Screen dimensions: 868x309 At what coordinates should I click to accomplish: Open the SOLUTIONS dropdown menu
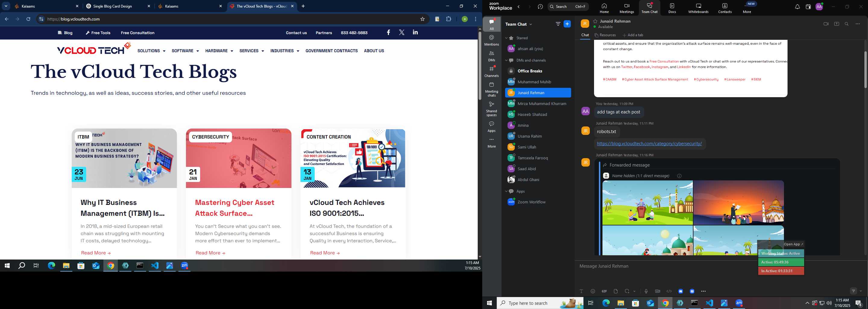[x=151, y=51]
